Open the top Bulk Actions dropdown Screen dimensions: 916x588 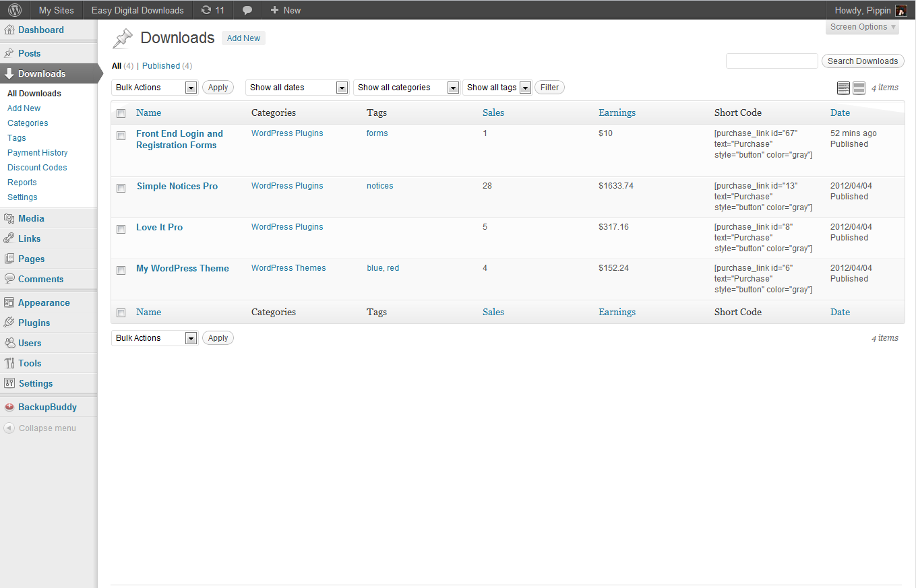point(154,88)
